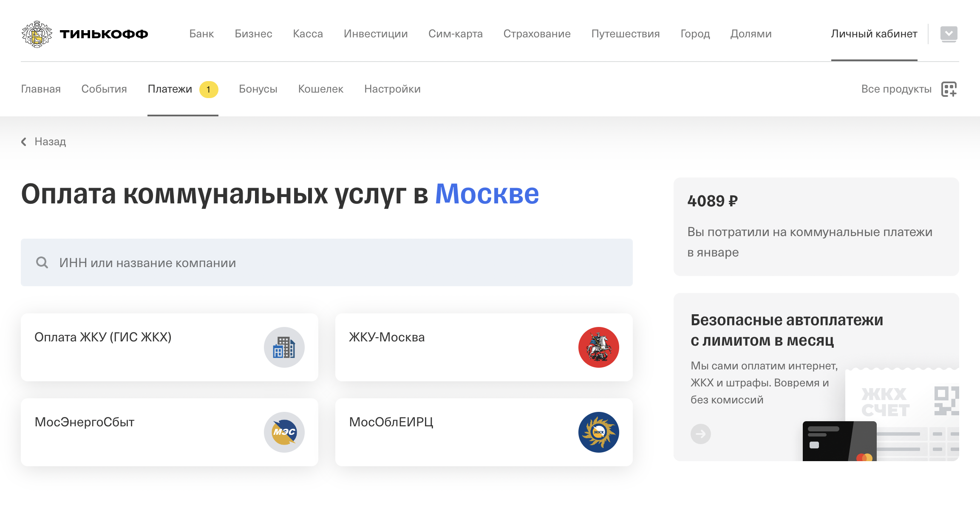This screenshot has width=980, height=507.
Task: Click the red Moscow coat-of-arms icon
Action: point(599,347)
